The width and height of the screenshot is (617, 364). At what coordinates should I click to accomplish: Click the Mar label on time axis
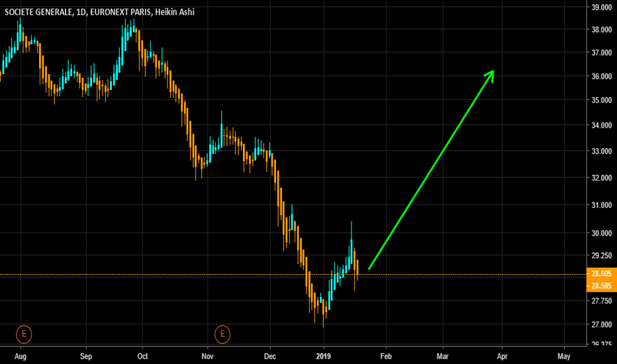(443, 357)
